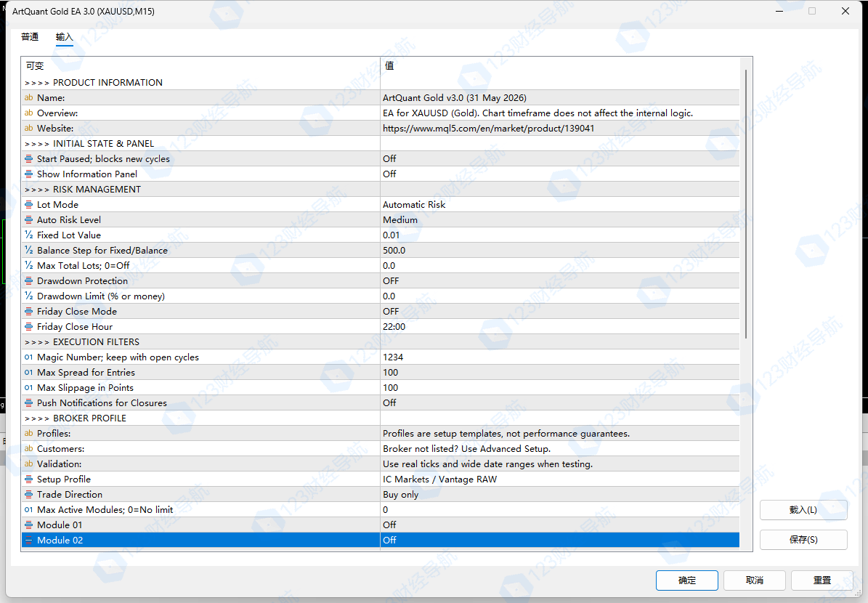Click the ½ icon beside Max Total Lots
This screenshot has height=603, width=868.
(29, 265)
